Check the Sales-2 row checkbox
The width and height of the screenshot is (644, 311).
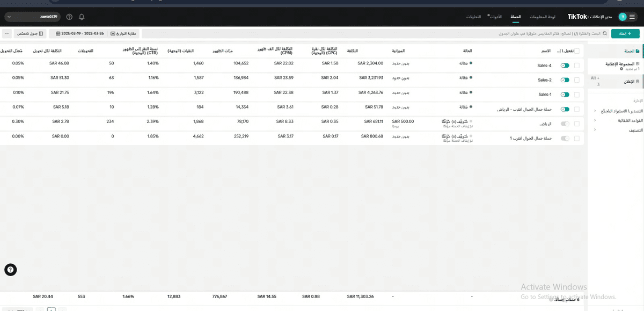[x=577, y=80]
